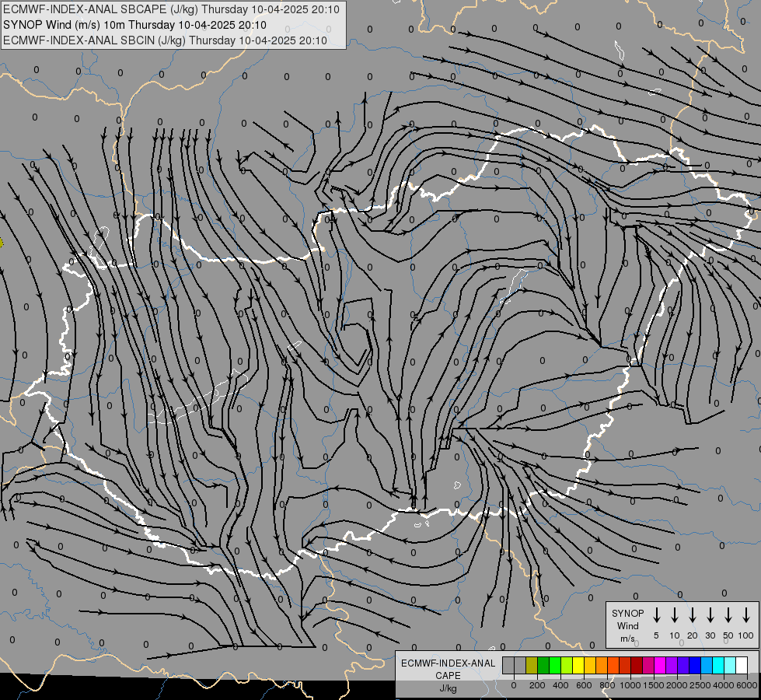Click the '2000' label on CAPE scale
The height and width of the screenshot is (700, 761).
point(677,685)
